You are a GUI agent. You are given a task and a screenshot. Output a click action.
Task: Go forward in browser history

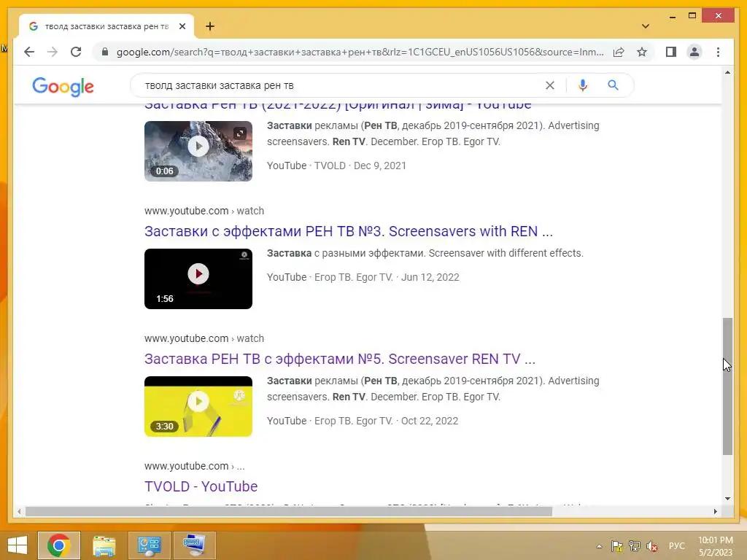(53, 52)
